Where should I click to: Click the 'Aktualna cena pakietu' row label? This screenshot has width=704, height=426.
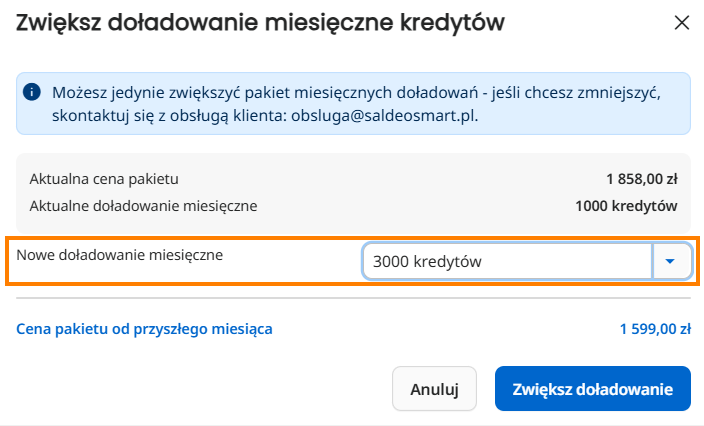pyautogui.click(x=104, y=179)
